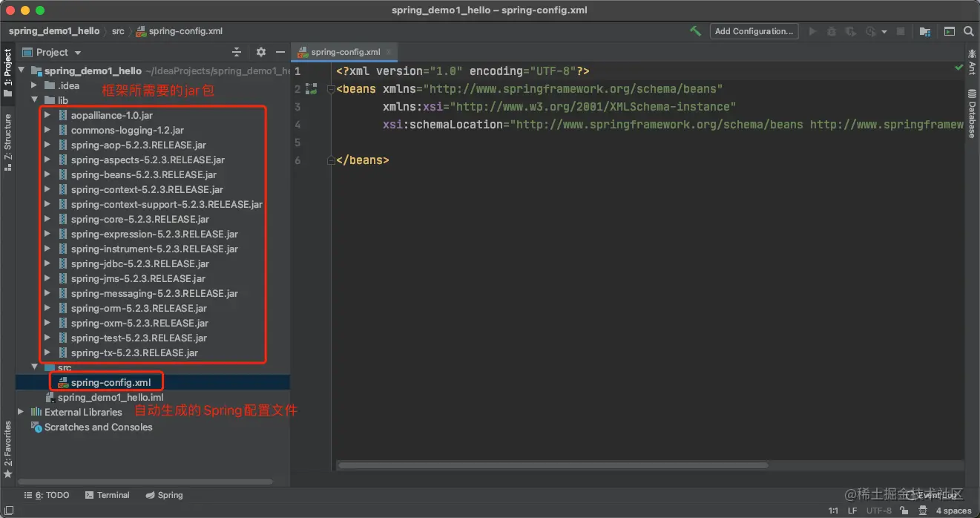Click the 1:1 cursor position indicator

click(x=833, y=511)
